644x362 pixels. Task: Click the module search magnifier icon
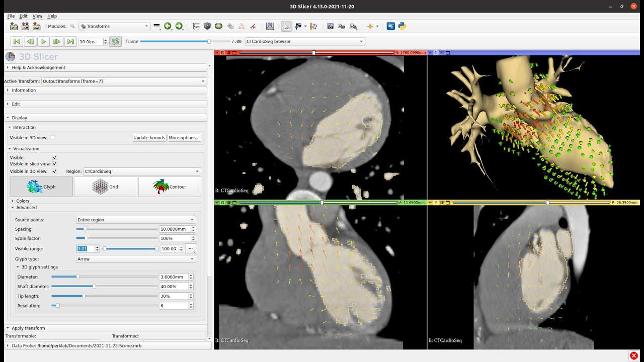click(x=72, y=26)
